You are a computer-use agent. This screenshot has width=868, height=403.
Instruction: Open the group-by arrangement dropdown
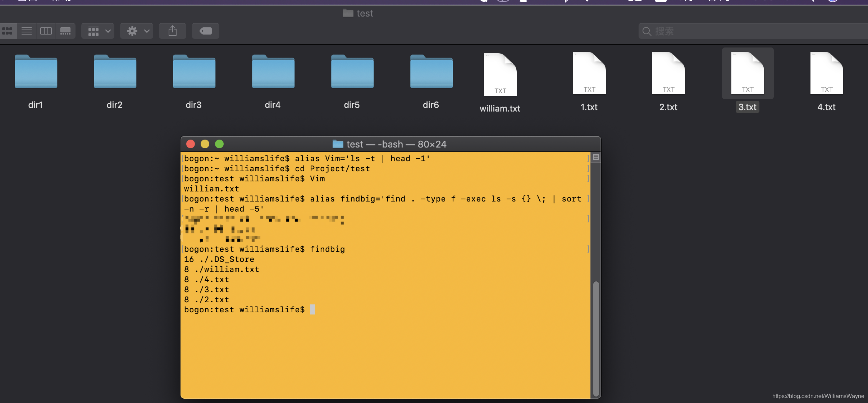(x=98, y=31)
